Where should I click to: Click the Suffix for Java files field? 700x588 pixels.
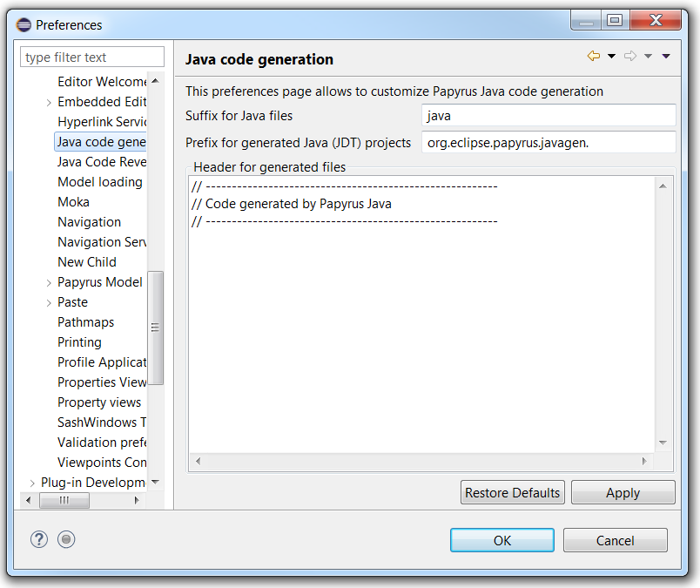pos(548,115)
